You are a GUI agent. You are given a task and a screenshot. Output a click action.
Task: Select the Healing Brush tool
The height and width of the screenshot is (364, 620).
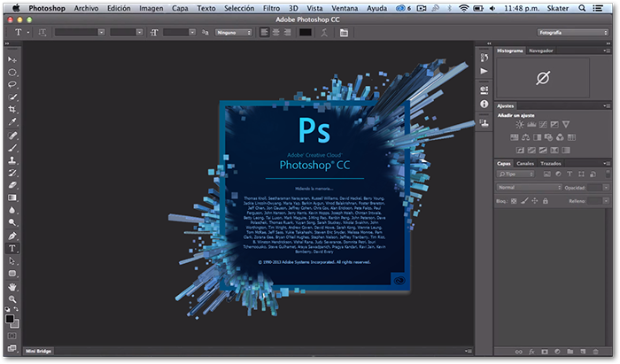coord(12,136)
